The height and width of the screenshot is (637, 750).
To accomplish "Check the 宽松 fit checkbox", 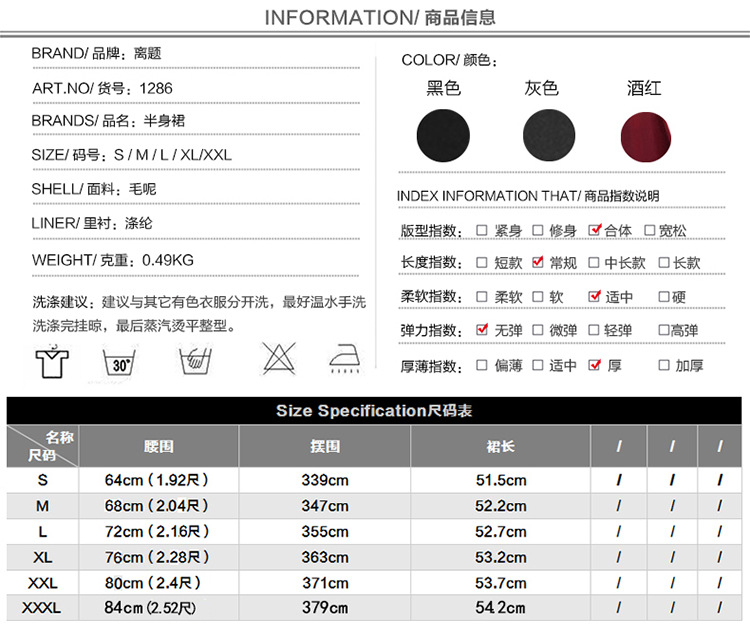I will click(x=650, y=231).
